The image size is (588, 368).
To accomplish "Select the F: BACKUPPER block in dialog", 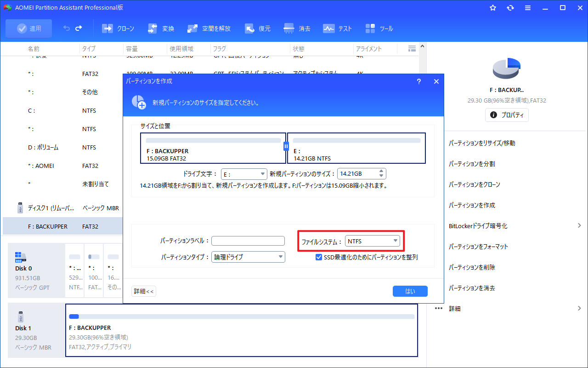I will pyautogui.click(x=213, y=148).
